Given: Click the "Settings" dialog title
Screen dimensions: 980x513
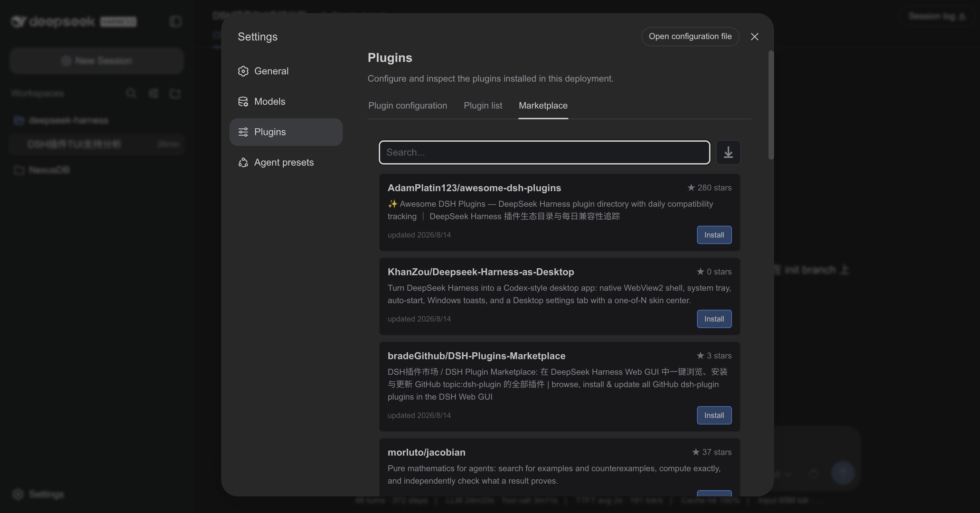Looking at the screenshot, I should pos(257,37).
